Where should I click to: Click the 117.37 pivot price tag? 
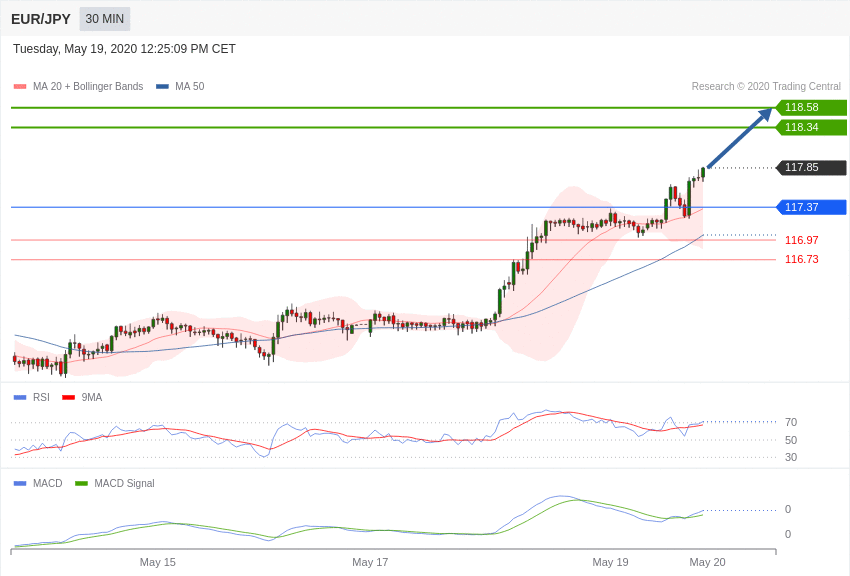(811, 207)
